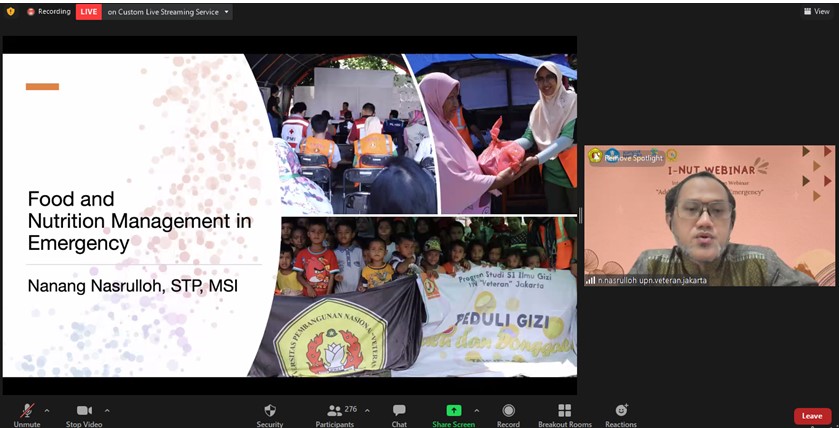Open the Participants panel
839x428 pixels.
pos(334,416)
